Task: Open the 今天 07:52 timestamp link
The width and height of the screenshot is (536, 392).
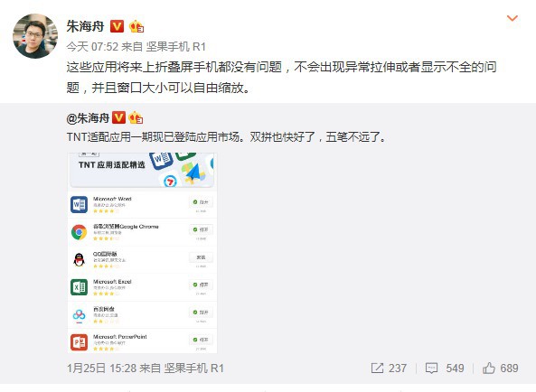Action: point(92,46)
